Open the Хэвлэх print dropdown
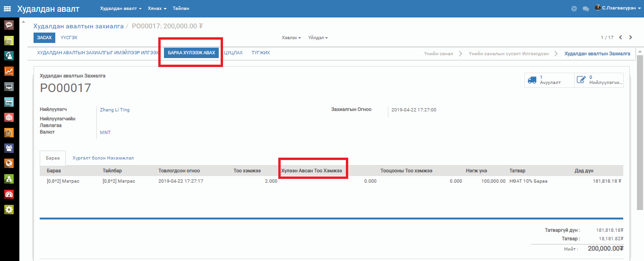The height and width of the screenshot is (261, 644). 291,38
